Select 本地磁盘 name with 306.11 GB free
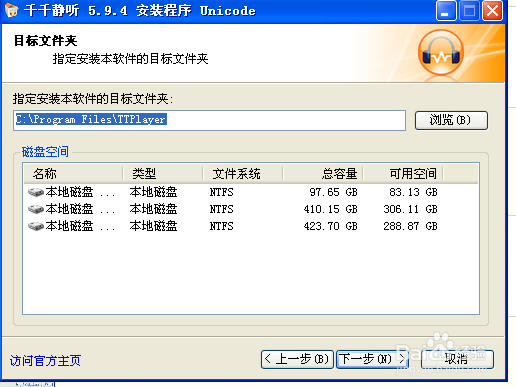 pyautogui.click(x=80, y=209)
